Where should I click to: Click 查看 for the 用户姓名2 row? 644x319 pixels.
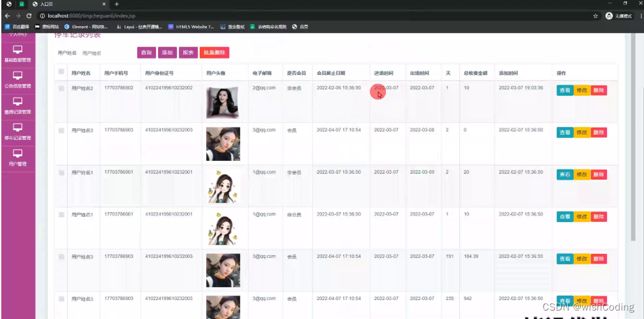tap(565, 90)
